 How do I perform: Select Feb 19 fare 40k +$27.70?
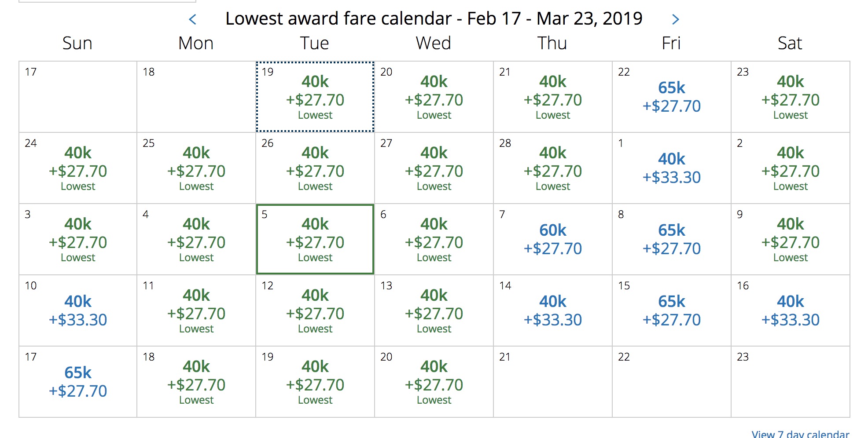click(315, 97)
